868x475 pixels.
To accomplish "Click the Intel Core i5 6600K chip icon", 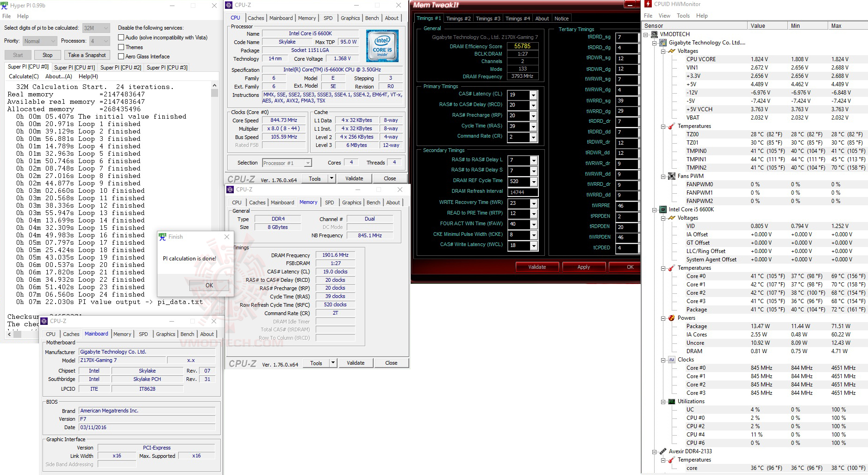I will [663, 209].
